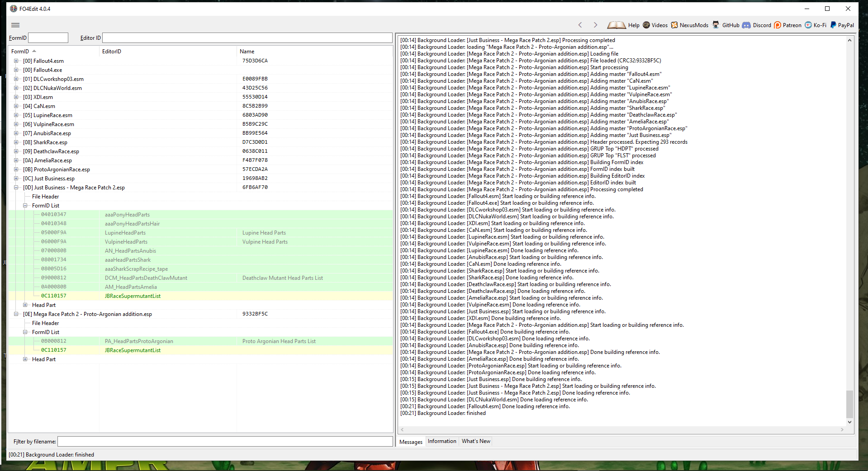Expand Head Part under Proto-Argonian addition

click(25, 359)
